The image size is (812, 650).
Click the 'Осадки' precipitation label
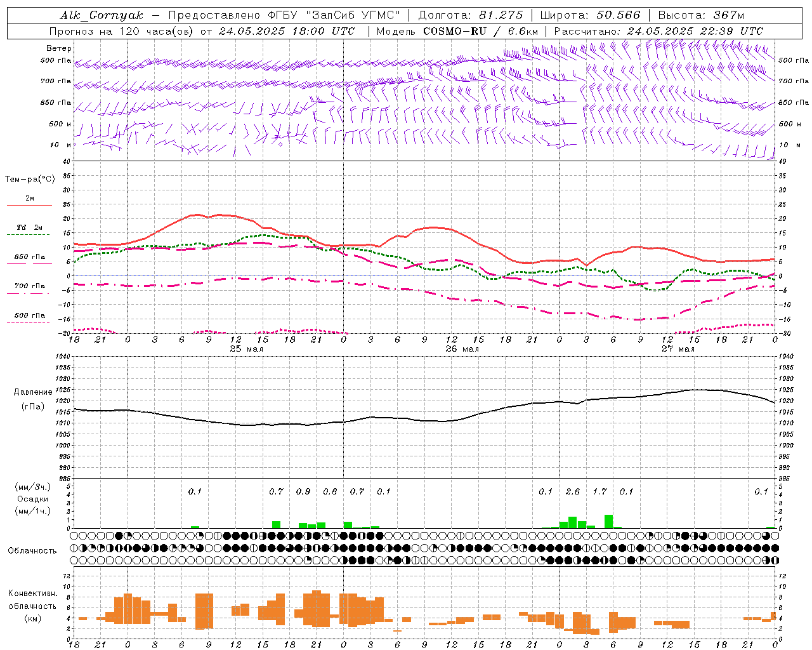coord(33,499)
